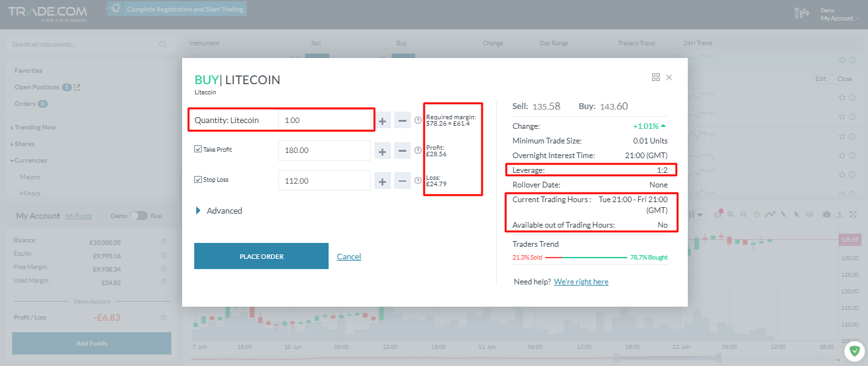This screenshot has height=366, width=868.
Task: Download the chart data
Action: [840, 215]
